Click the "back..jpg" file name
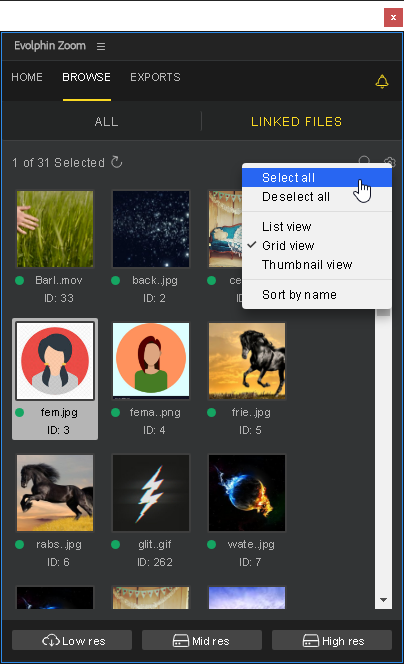The image size is (404, 664). tap(155, 280)
